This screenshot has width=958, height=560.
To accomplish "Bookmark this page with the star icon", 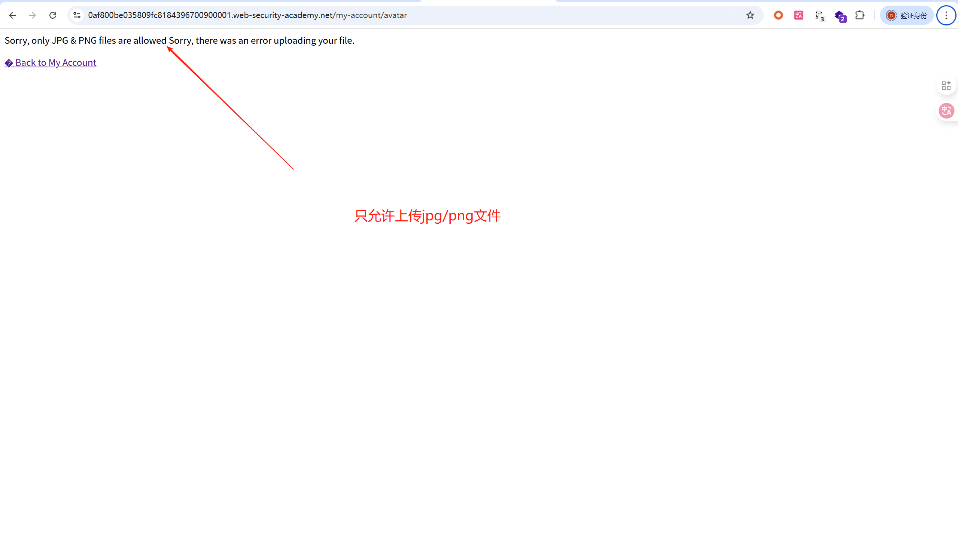I will coord(750,15).
